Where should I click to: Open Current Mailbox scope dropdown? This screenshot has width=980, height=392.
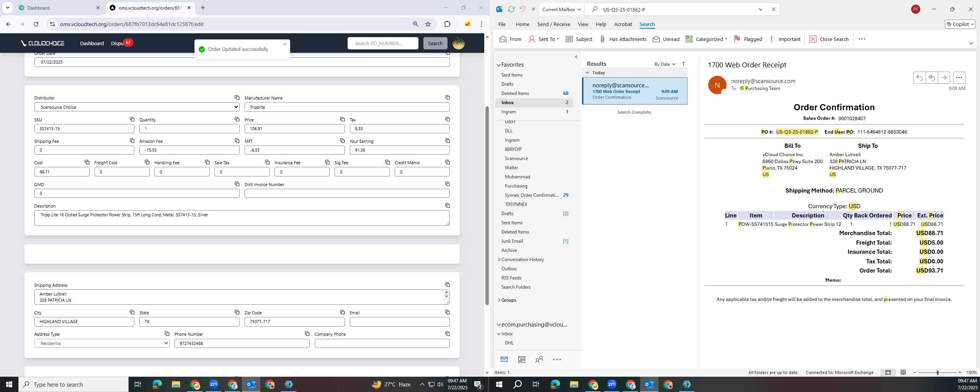[561, 9]
